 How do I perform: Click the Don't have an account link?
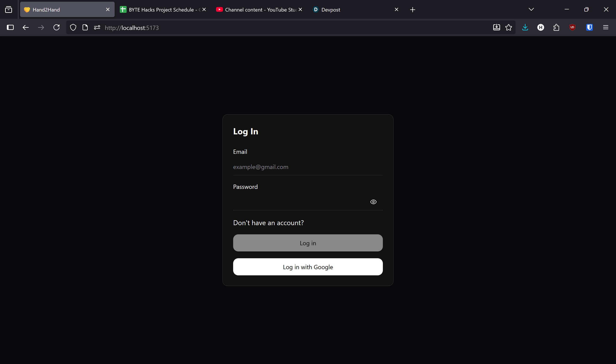point(268,223)
